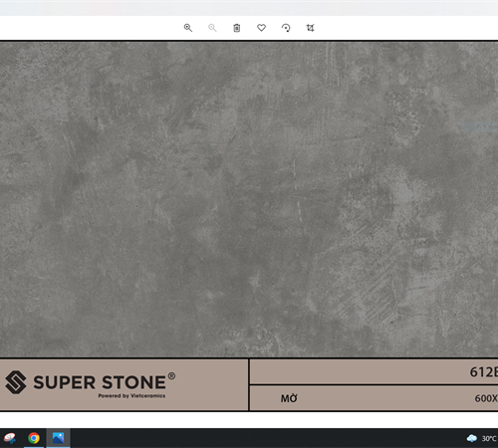Open Google Chrome from the taskbar
Image resolution: width=498 pixels, height=448 pixels.
pos(34,438)
